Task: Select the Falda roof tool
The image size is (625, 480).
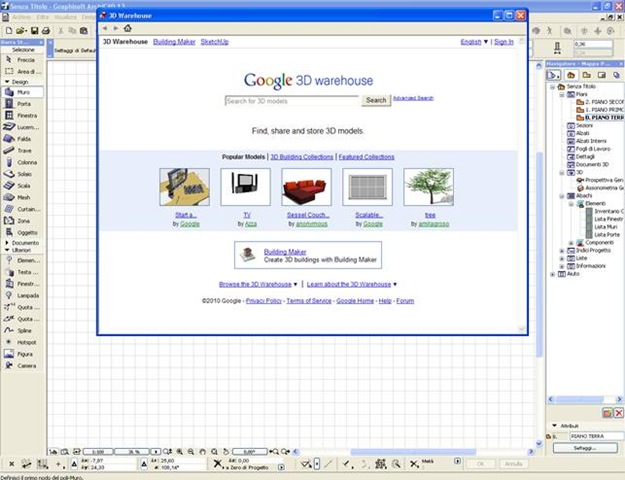Action: (22, 139)
